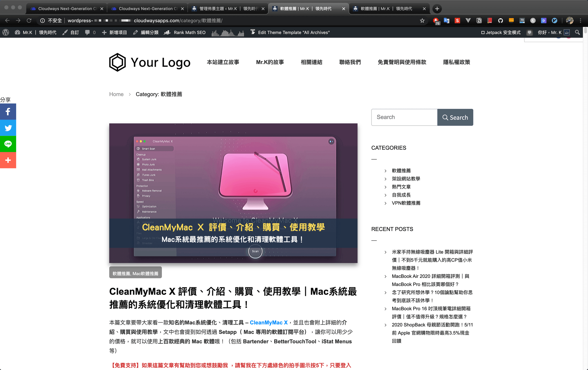
Task: Open Rank Math SEO menu
Action: point(185,32)
